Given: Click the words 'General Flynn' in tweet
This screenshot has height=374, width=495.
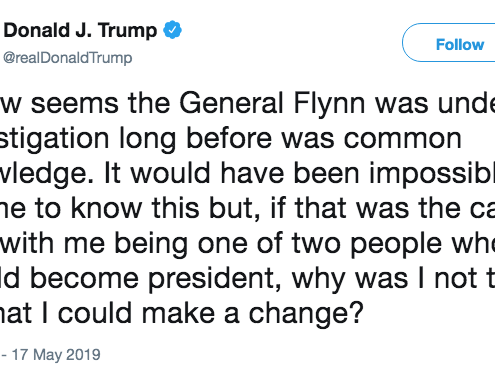Looking at the screenshot, I should pyautogui.click(x=272, y=103).
